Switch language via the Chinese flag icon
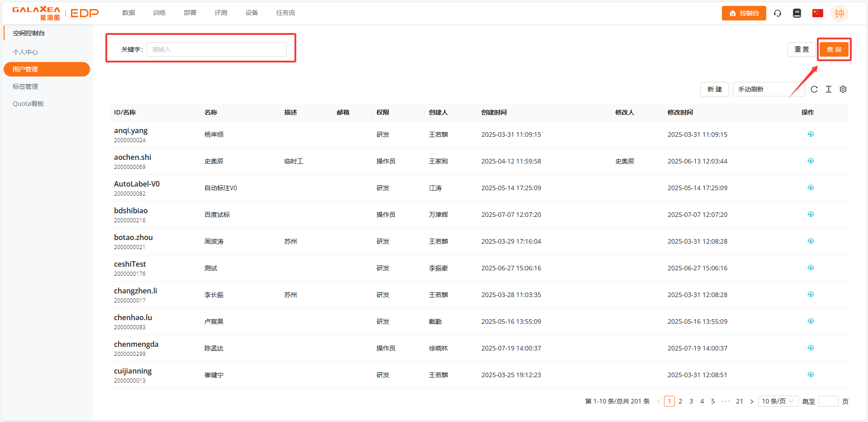The image size is (868, 422). pos(817,13)
